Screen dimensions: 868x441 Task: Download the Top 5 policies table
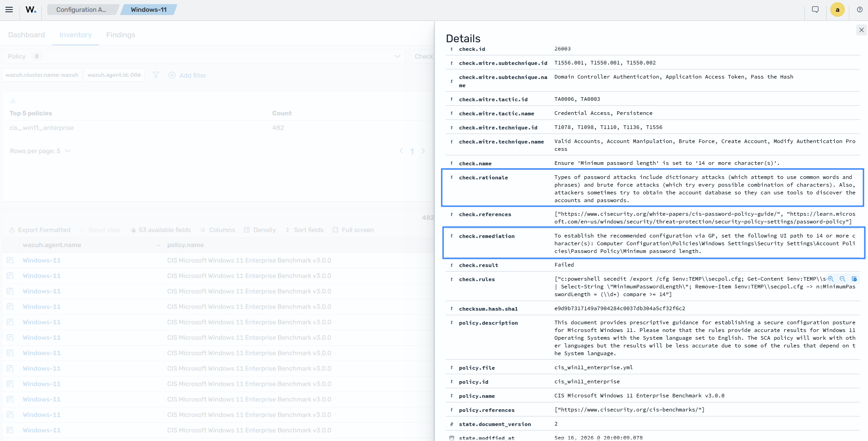pos(13,100)
